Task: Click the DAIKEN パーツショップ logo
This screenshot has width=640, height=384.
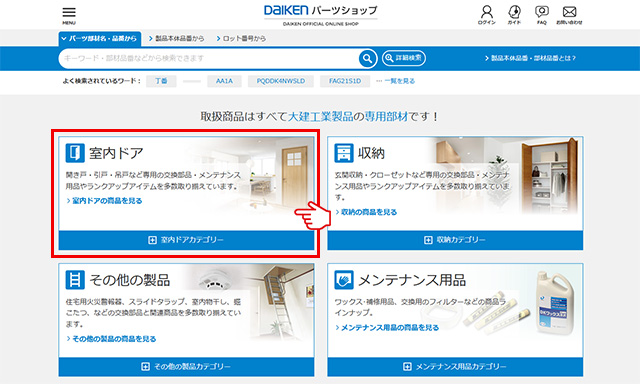Action: click(x=321, y=15)
